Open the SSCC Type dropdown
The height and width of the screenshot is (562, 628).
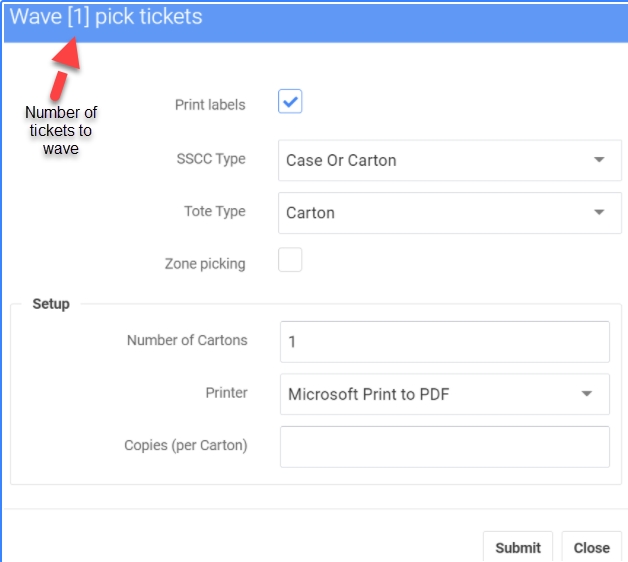pyautogui.click(x=449, y=160)
